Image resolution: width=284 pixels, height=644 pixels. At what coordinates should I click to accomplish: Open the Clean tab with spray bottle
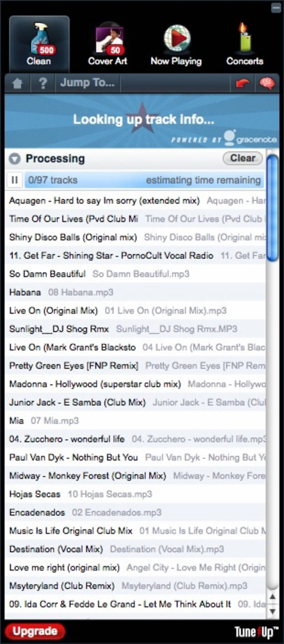[x=39, y=44]
